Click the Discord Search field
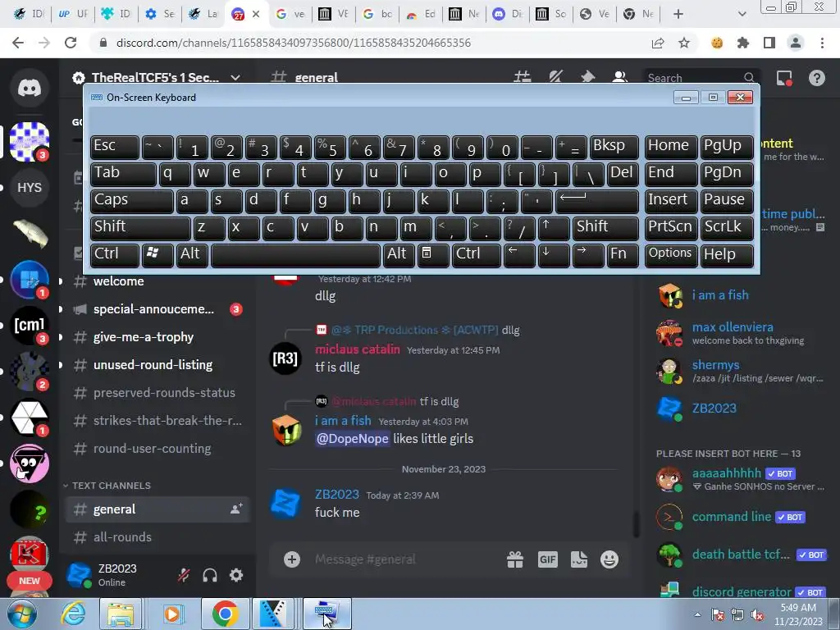Image resolution: width=840 pixels, height=630 pixels. pos(701,78)
